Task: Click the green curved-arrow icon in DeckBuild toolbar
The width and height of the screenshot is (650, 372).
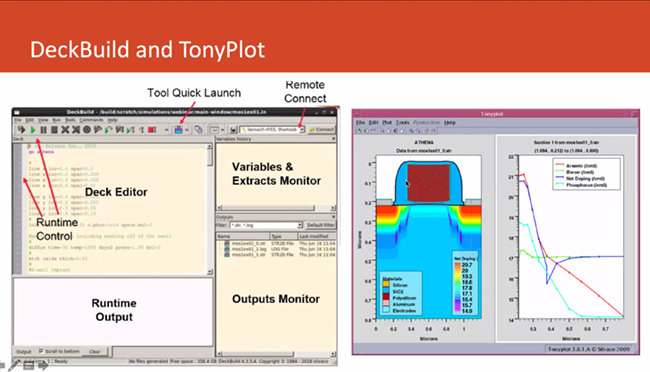Action: click(x=108, y=130)
